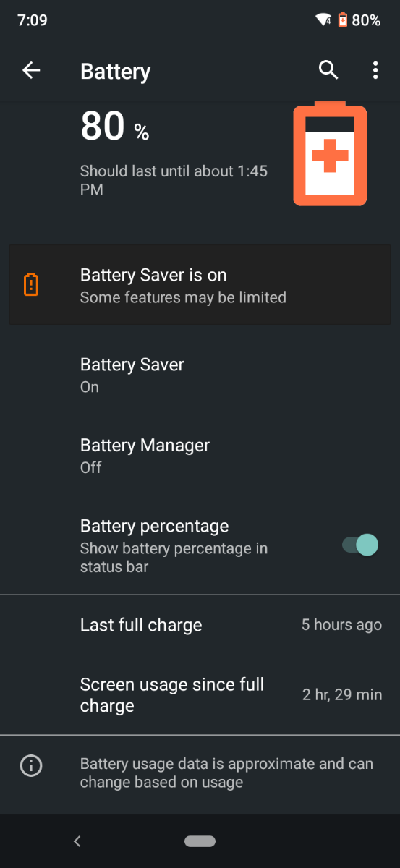Tap the Battery page title
This screenshot has height=868, width=400.
coord(116,72)
